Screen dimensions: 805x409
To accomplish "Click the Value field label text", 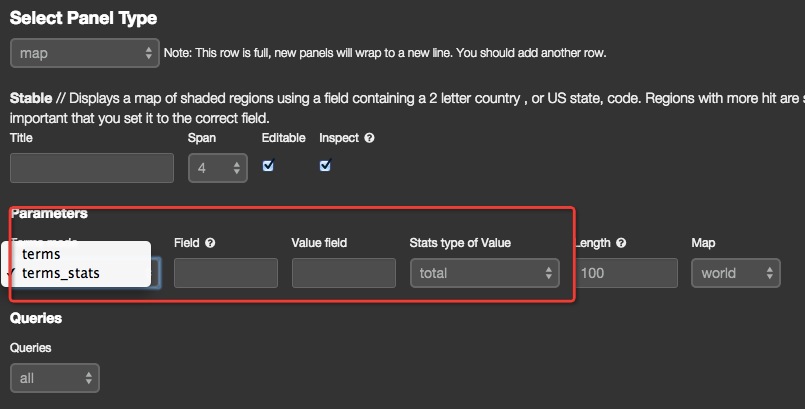I will tap(319, 243).
